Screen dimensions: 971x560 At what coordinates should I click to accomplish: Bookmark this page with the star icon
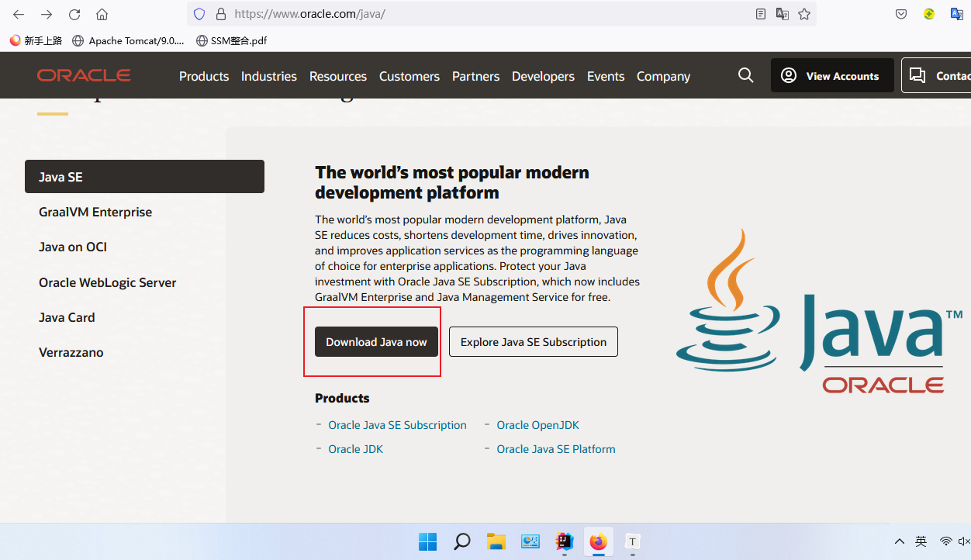[804, 14]
